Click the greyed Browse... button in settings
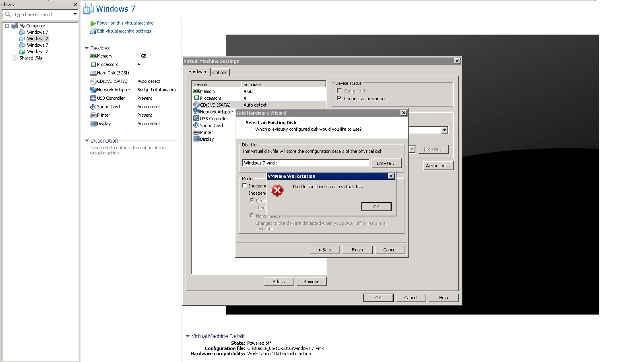Screen dimensions: 644x362 pos(433,149)
